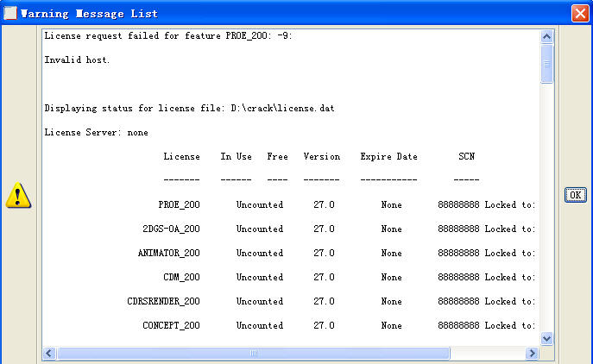The width and height of the screenshot is (593, 364).
Task: Click 'Uncounted' in the PROE_200 row
Action: click(260, 205)
